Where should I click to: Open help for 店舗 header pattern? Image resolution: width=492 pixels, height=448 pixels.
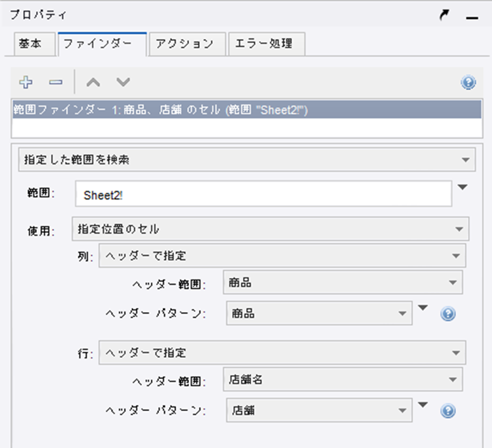(448, 410)
